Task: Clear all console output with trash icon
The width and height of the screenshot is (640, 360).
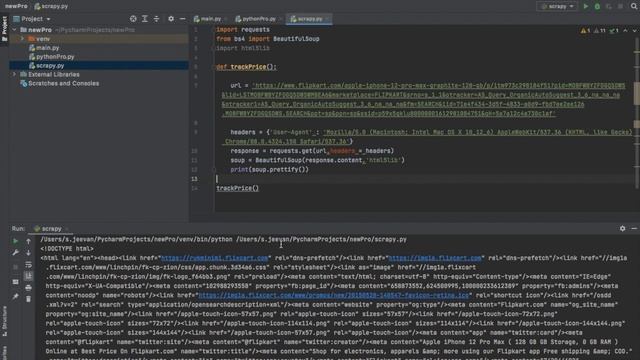Action: pyautogui.click(x=28, y=299)
